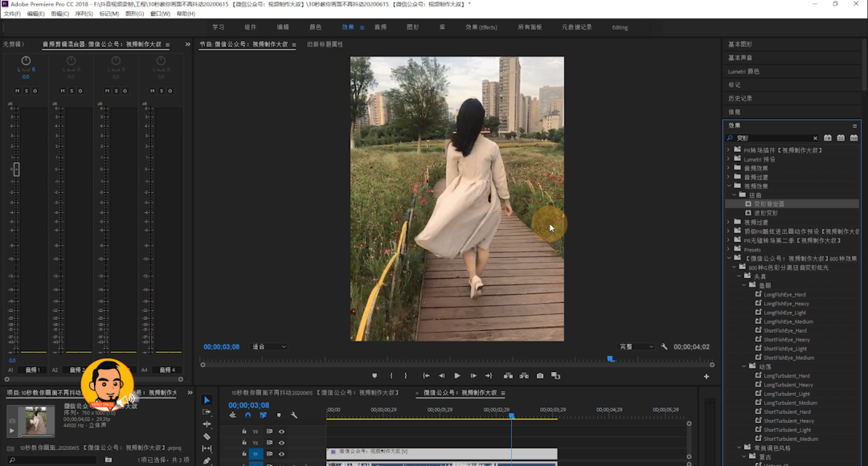Image resolution: width=868 pixels, height=466 pixels.
Task: Select the Selection tool in timeline toolbar
Action: point(207,400)
